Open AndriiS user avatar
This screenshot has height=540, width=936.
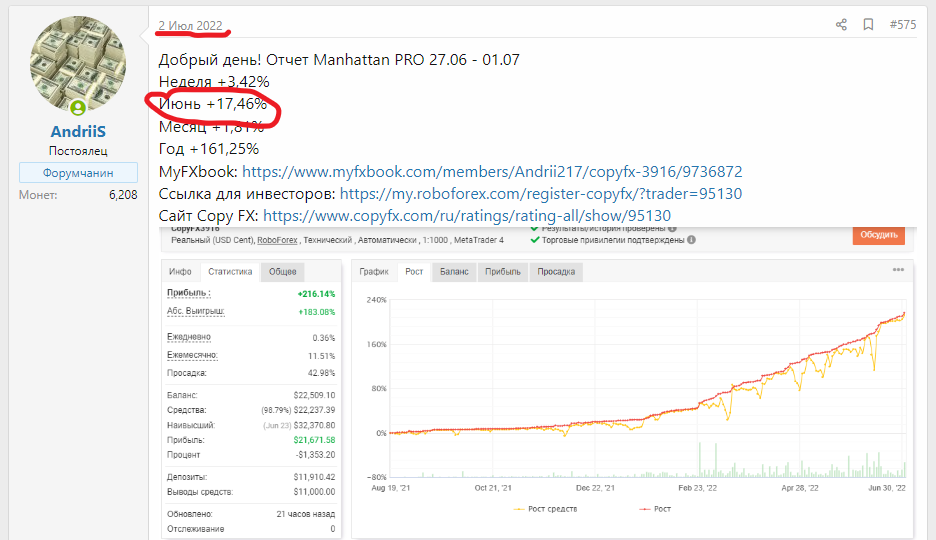click(78, 64)
